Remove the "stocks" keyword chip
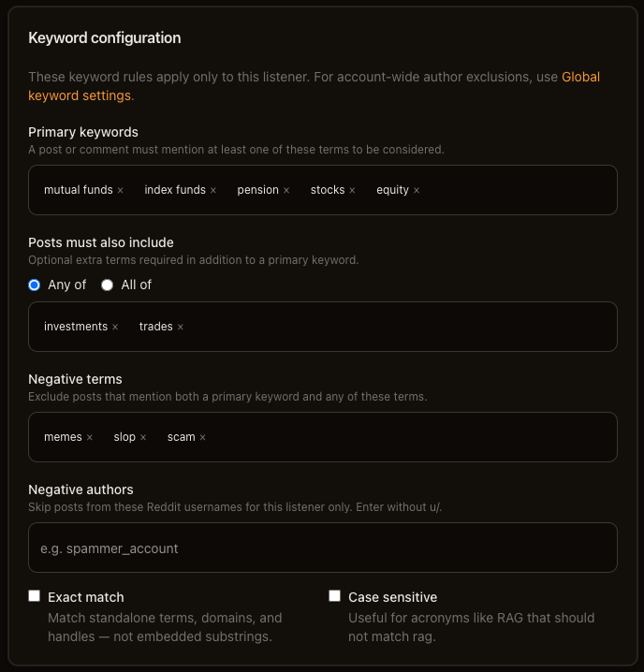The width and height of the screenshot is (644, 672). point(352,190)
